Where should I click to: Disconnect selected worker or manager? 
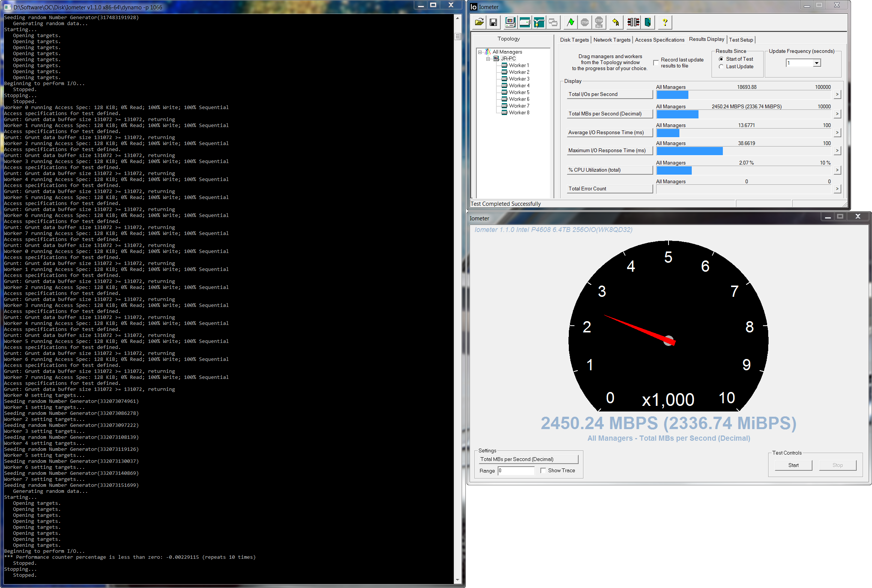pyautogui.click(x=634, y=22)
